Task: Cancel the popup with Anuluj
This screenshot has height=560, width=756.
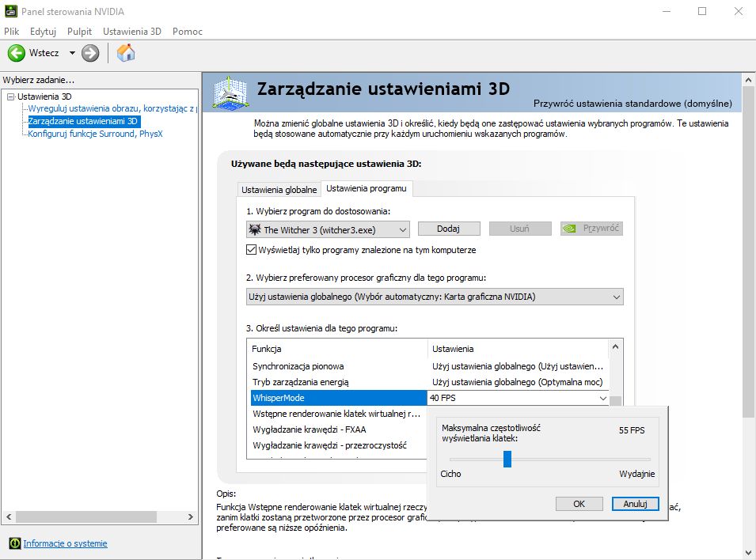Action: (x=636, y=504)
